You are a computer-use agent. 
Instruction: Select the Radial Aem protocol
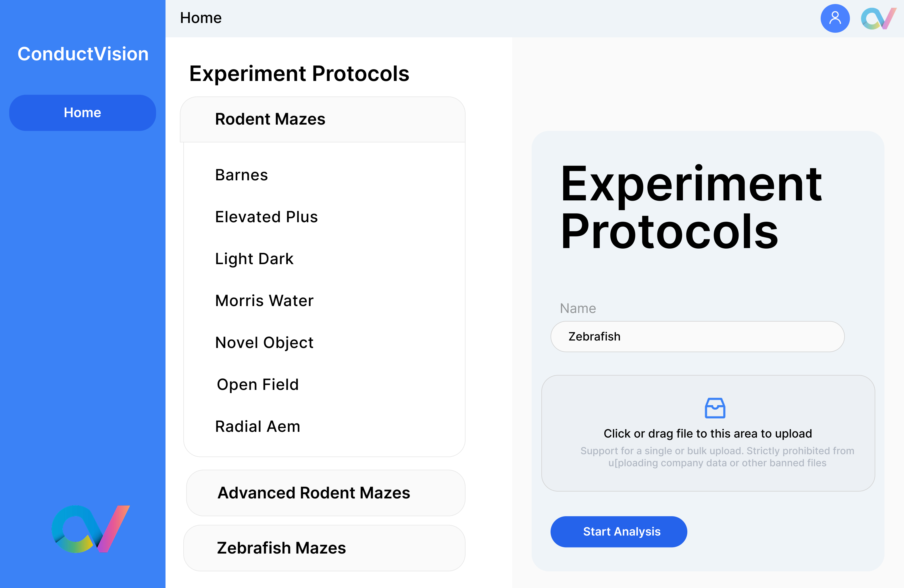[257, 427]
